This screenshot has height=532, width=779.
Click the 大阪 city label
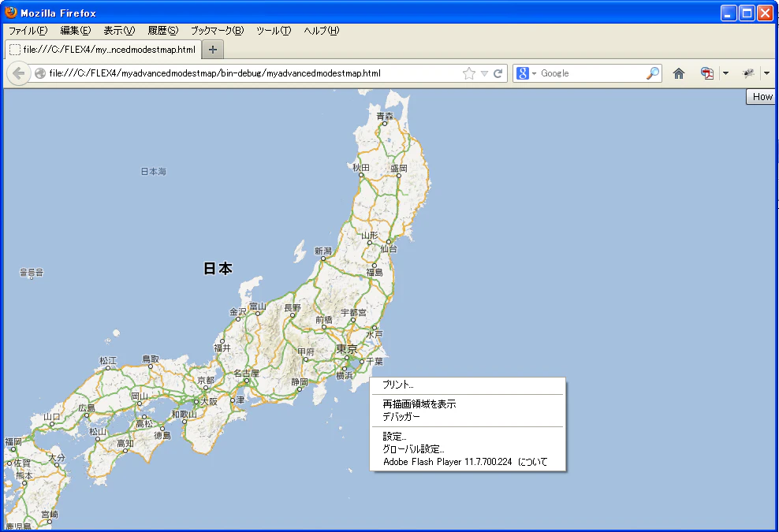click(209, 401)
